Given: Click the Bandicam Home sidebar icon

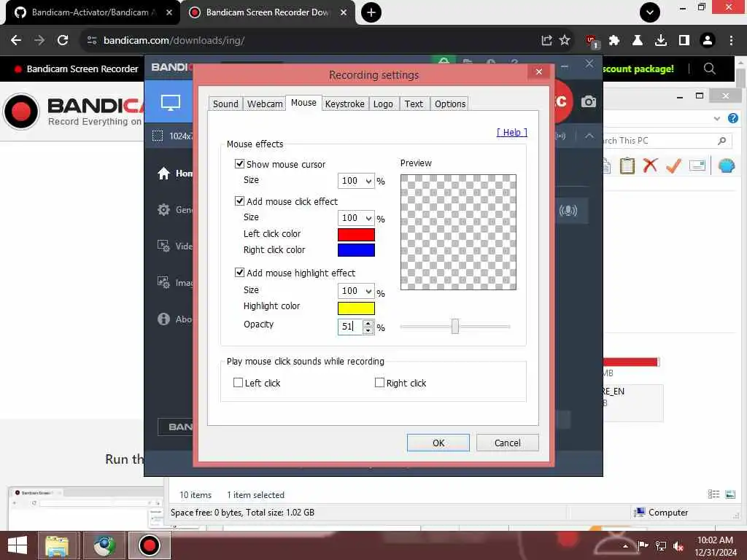Looking at the screenshot, I should pyautogui.click(x=163, y=174).
